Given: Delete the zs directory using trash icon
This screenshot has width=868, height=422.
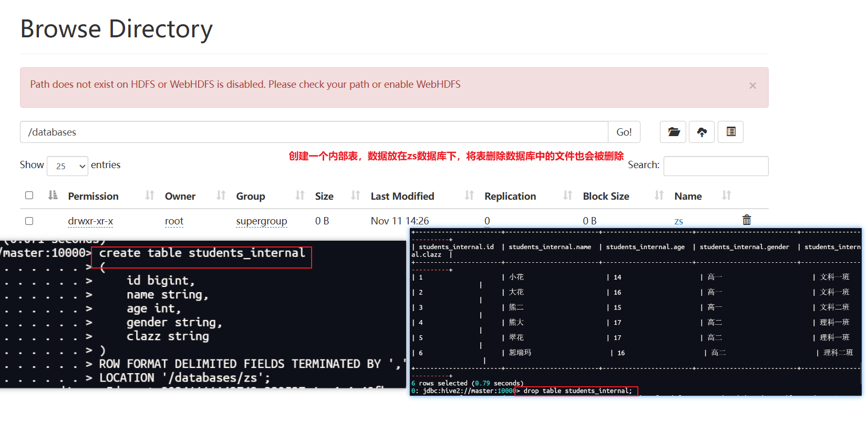Looking at the screenshot, I should pos(747,220).
